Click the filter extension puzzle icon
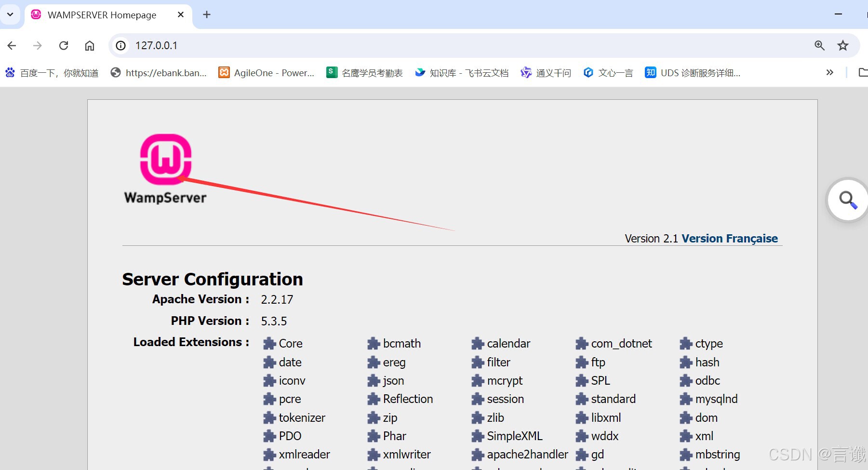 (478, 362)
